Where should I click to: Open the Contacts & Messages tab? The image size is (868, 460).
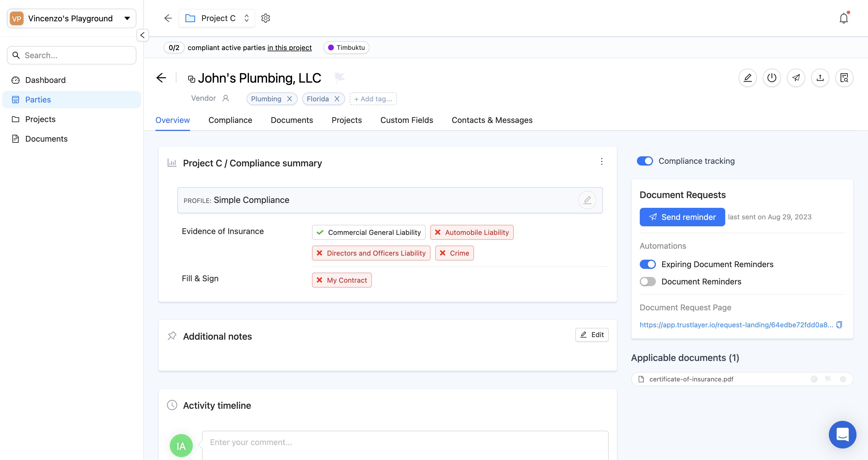click(492, 120)
